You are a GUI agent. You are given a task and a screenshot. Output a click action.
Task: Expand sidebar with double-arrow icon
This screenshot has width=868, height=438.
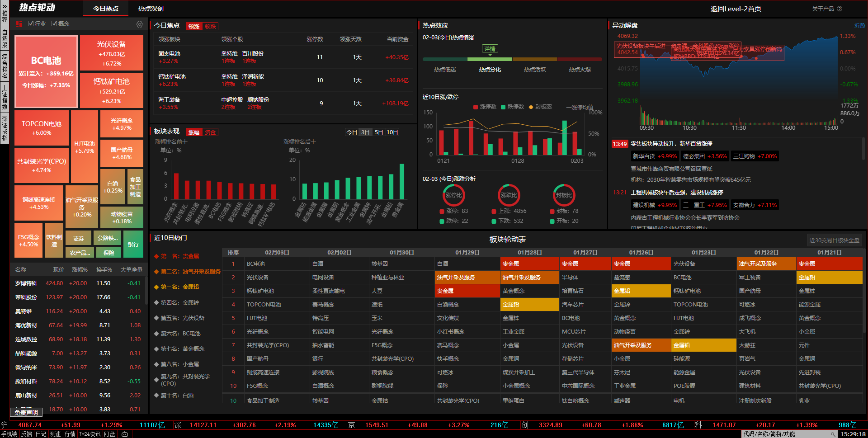(5, 7)
